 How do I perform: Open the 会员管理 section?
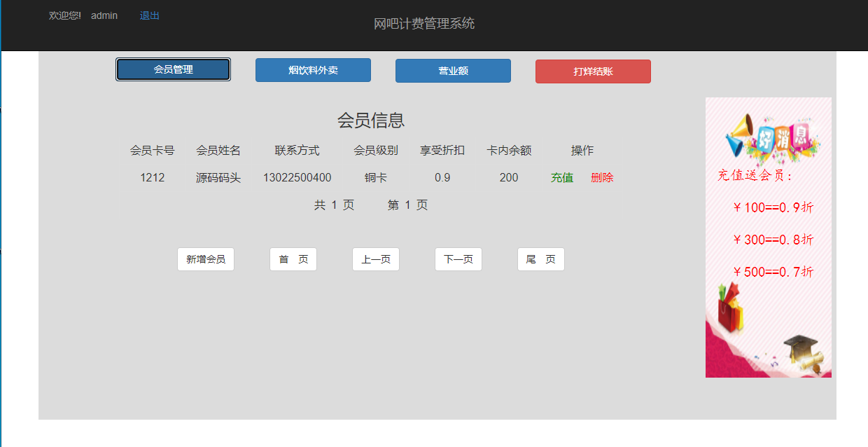pos(173,69)
